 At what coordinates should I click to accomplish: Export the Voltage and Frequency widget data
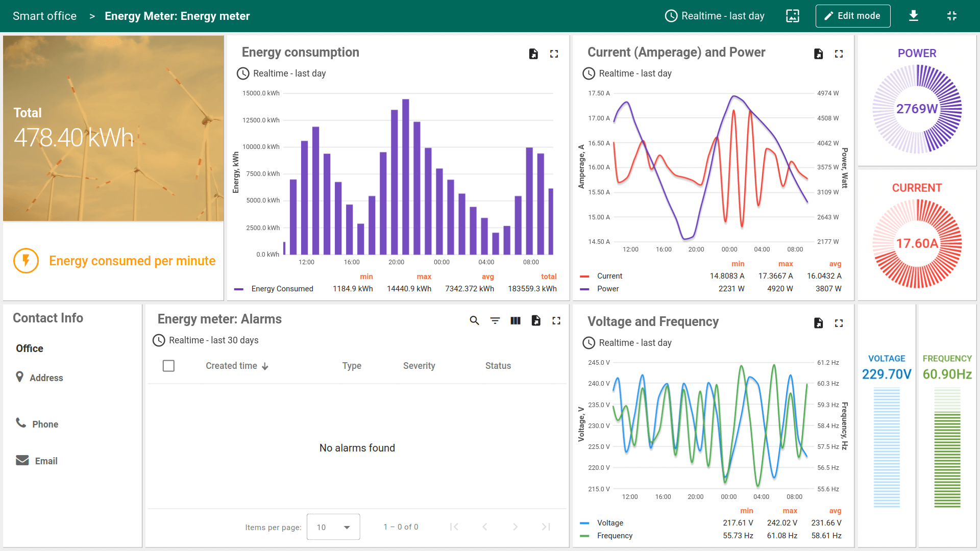pyautogui.click(x=819, y=323)
